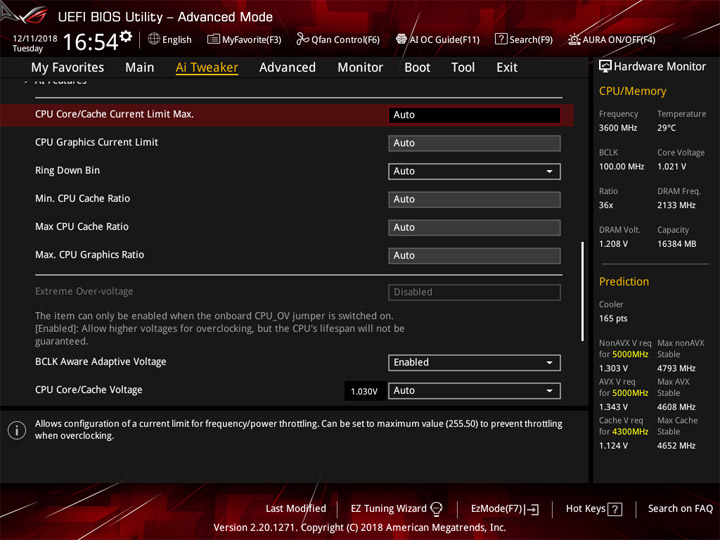Click the CPU/Memory heading

click(x=632, y=91)
